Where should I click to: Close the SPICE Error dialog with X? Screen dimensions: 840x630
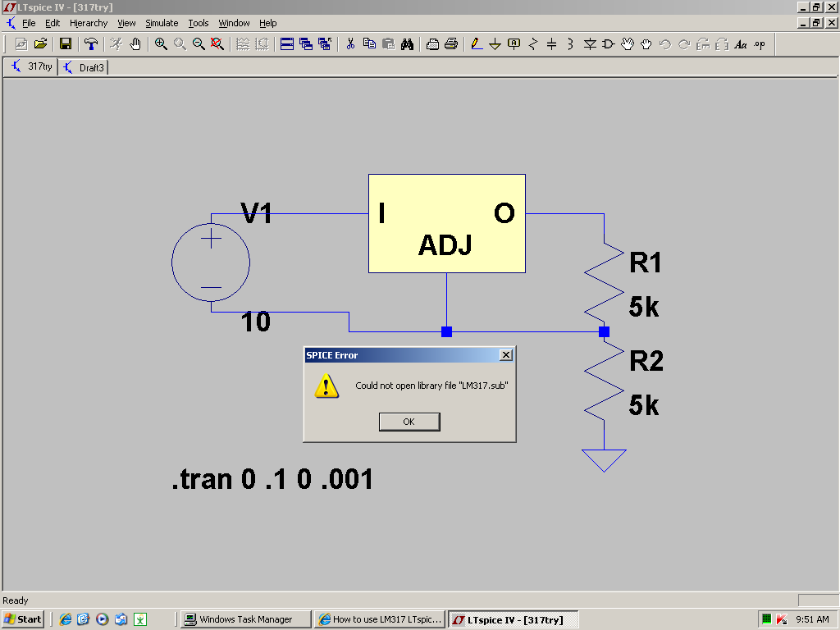(505, 355)
